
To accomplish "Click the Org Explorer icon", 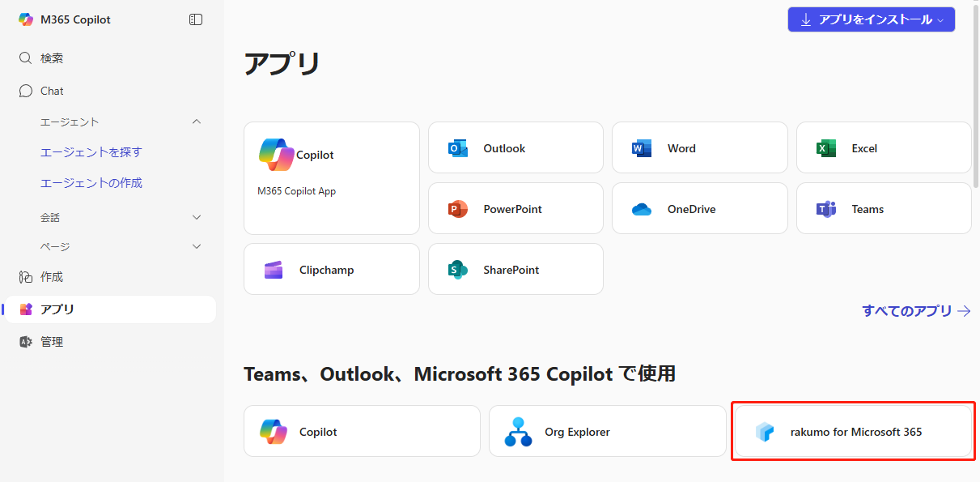I will coord(518,432).
